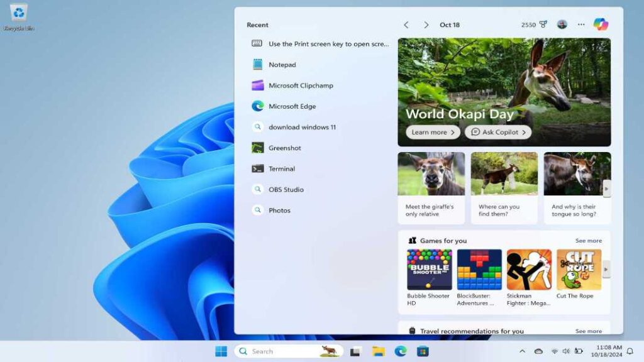This screenshot has height=362, width=644.
Task: Expand the games carousel with the arrow
Action: coord(606,269)
